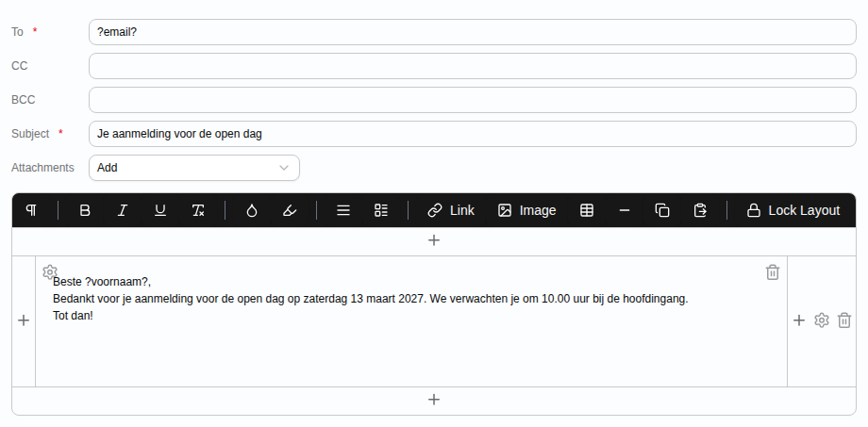The image size is (868, 427).
Task: Click the 'Beste ?voornaam?,' line
Action: coord(102,282)
